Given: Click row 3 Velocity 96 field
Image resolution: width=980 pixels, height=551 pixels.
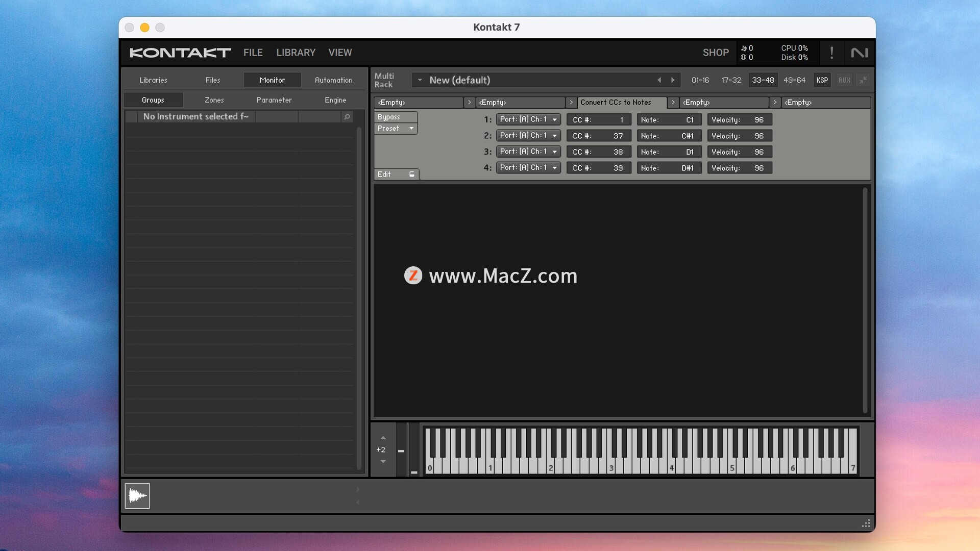Looking at the screenshot, I should [x=740, y=152].
